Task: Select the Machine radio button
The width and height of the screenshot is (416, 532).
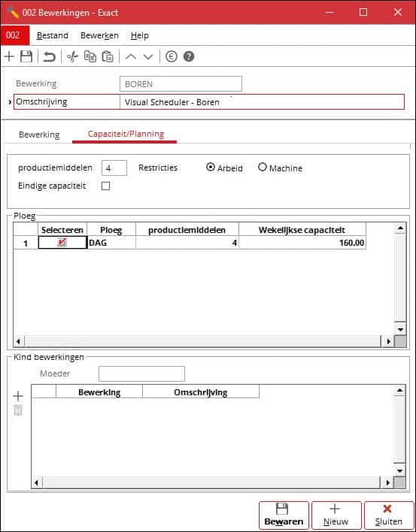Action: point(263,168)
